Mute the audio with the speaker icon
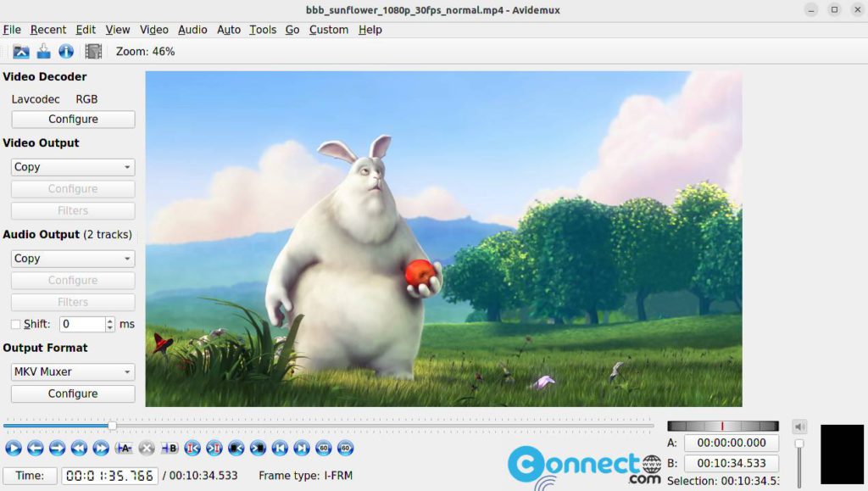 point(798,427)
